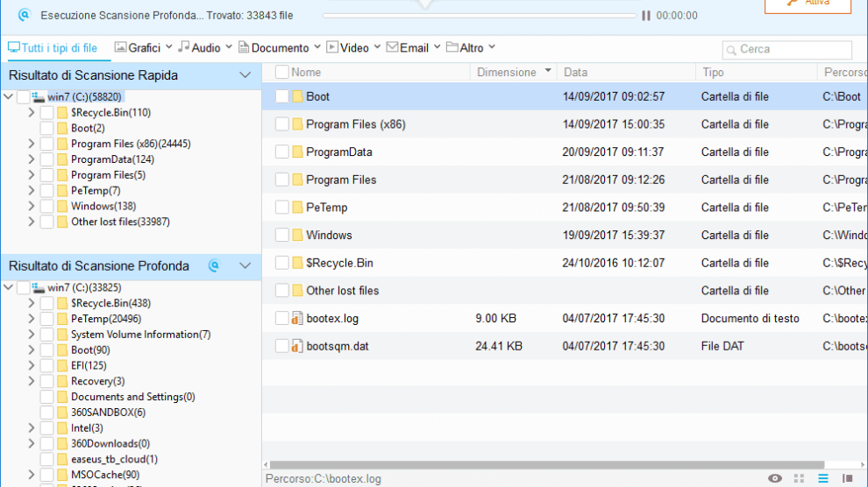Switch to list view icon
The height and width of the screenshot is (487, 868).
pos(823,478)
